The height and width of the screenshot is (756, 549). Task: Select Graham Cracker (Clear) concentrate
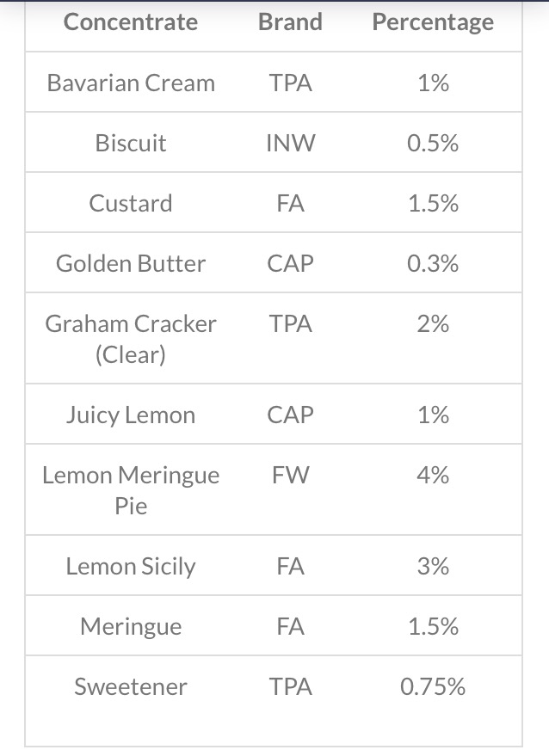(132, 339)
